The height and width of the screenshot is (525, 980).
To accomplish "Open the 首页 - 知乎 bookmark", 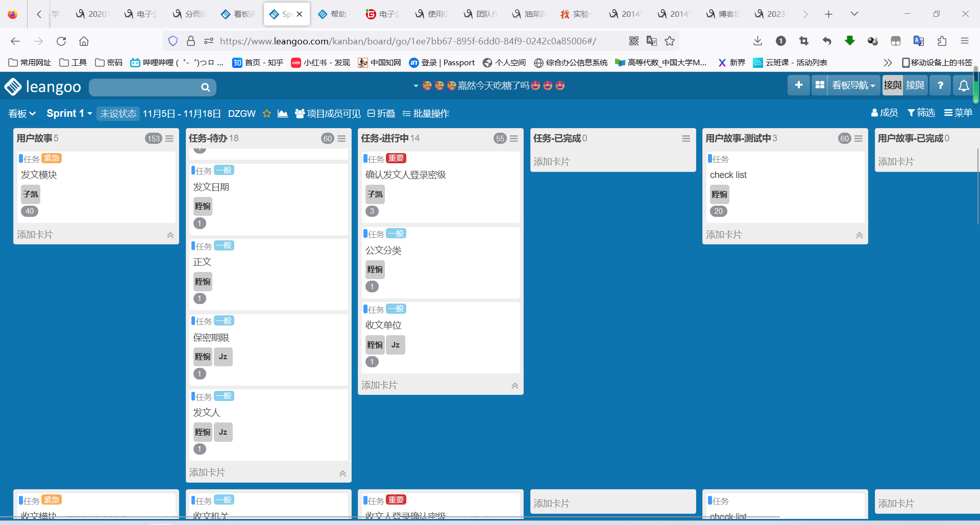I will point(258,63).
